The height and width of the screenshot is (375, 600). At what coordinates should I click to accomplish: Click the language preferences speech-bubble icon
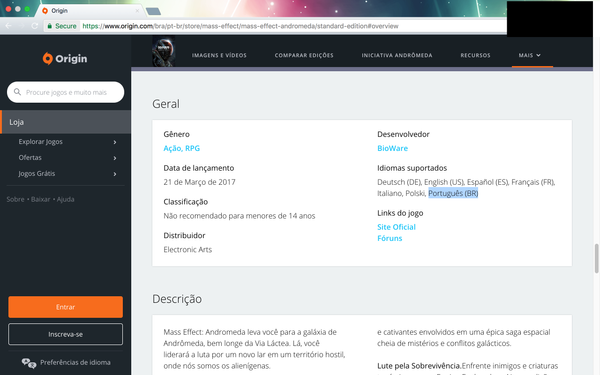click(x=29, y=363)
